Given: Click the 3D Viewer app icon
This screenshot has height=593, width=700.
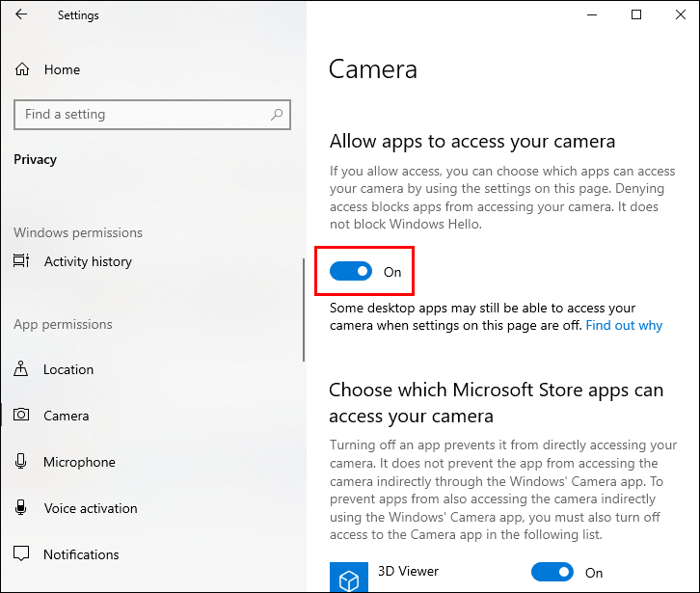Looking at the screenshot, I should (347, 576).
